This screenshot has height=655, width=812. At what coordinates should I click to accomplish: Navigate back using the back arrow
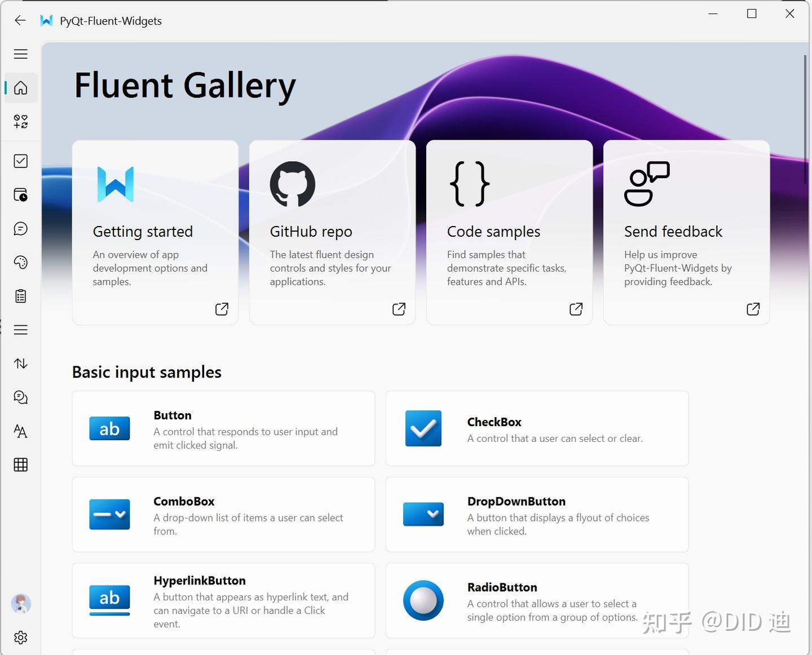[x=20, y=20]
